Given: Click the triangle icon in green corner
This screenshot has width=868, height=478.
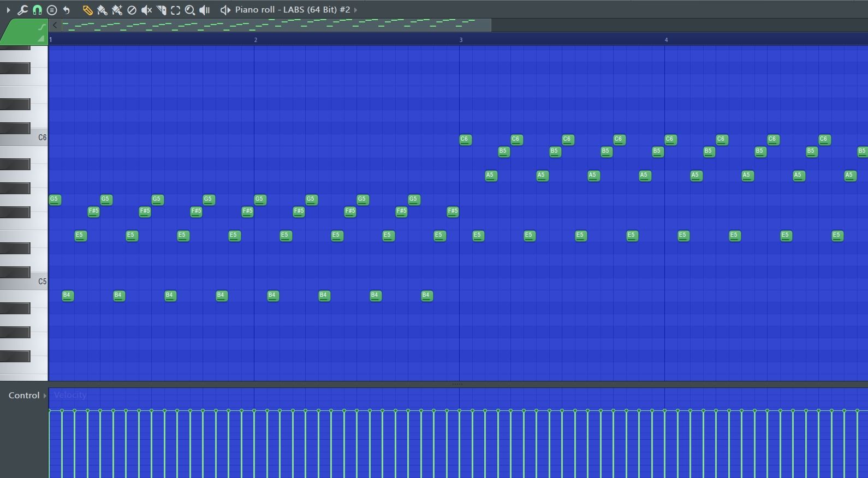Looking at the screenshot, I should 41,39.
